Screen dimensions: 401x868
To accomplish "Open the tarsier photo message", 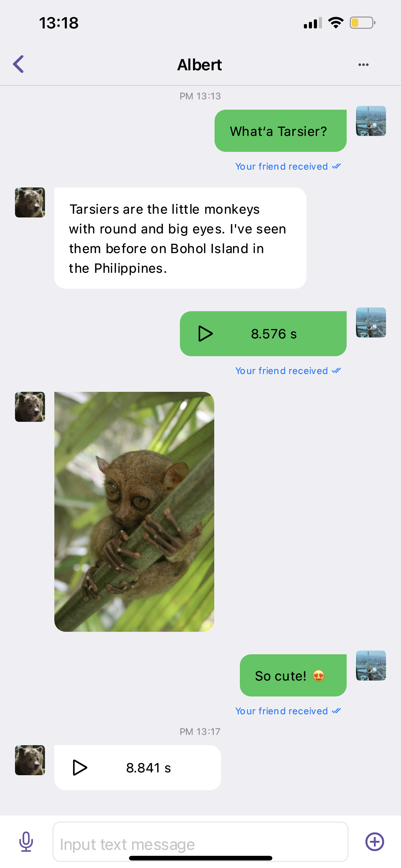I will click(x=134, y=511).
